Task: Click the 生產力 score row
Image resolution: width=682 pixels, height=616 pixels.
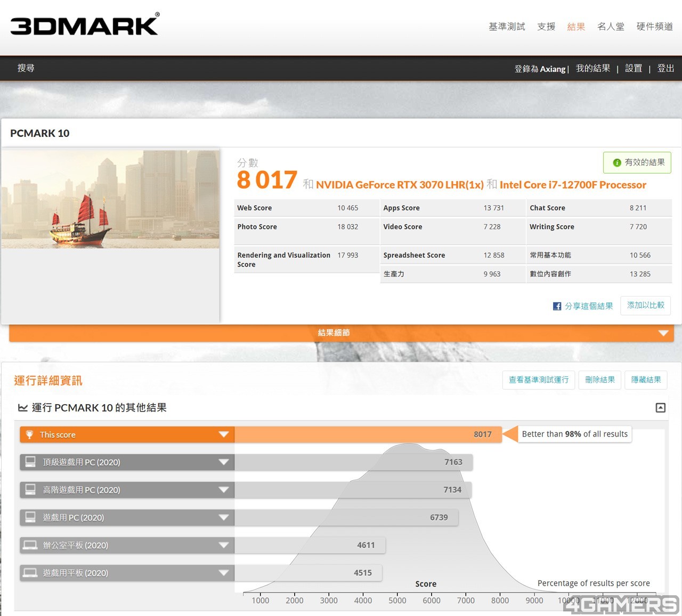Action: click(452, 274)
